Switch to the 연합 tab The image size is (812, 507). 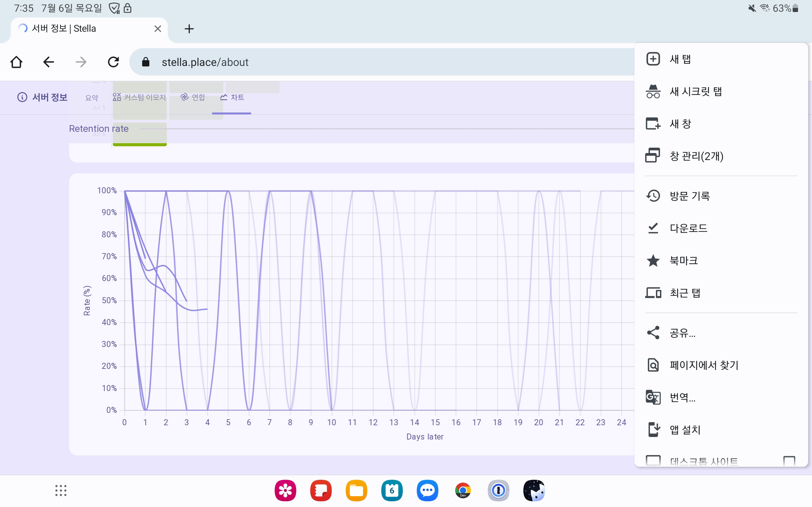[x=193, y=97]
